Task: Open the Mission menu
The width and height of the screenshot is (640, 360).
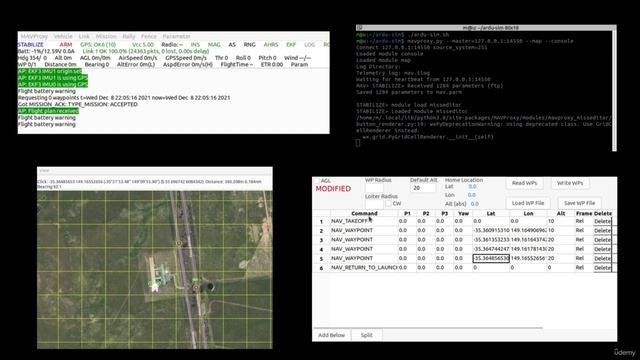Action: coord(106,36)
